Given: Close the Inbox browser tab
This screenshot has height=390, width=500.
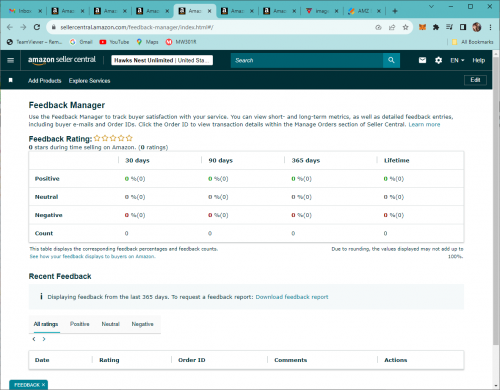Looking at the screenshot, I should click(x=40, y=11).
